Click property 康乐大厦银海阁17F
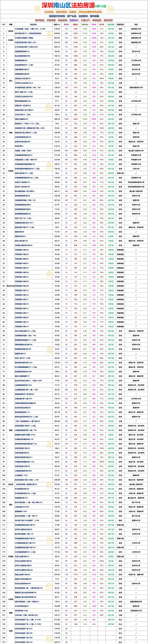This screenshot has width=148, height=644. pyautogui.click(x=22, y=376)
